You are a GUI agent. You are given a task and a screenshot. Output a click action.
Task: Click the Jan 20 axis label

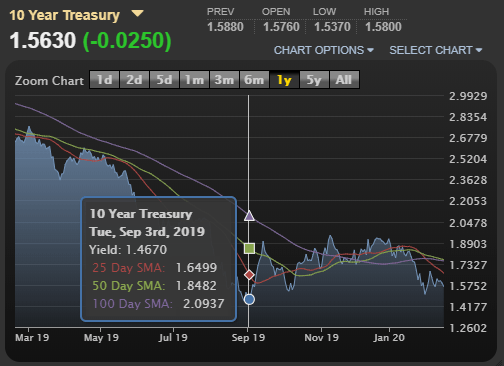tap(389, 338)
